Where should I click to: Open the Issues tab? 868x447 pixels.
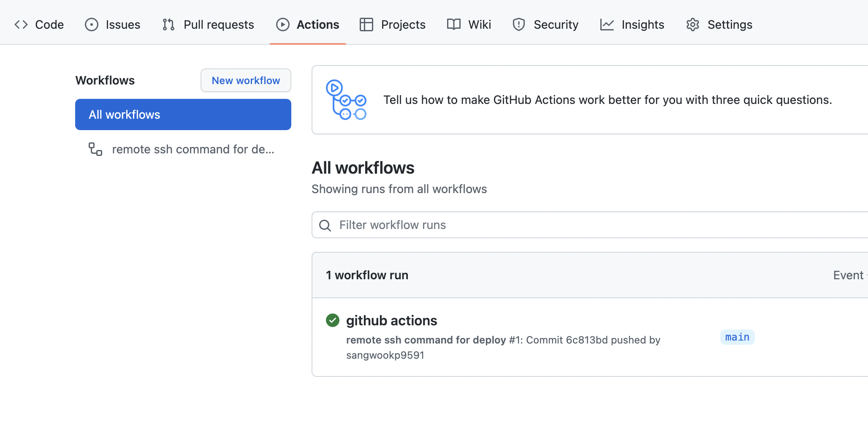(x=113, y=25)
